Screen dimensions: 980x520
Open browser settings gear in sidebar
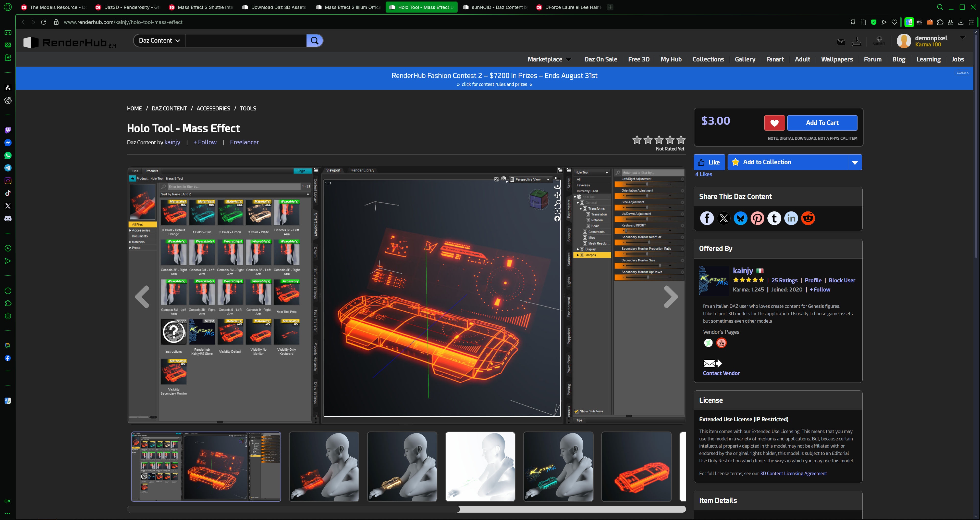click(x=8, y=316)
